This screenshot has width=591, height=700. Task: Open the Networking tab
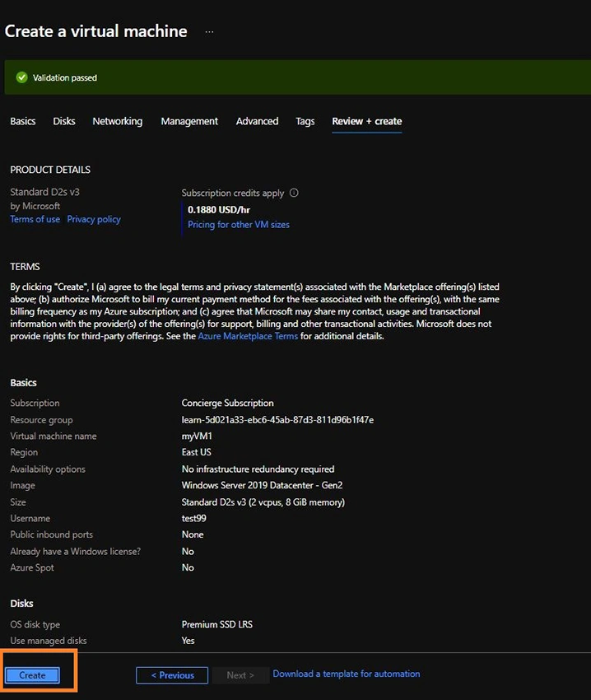(118, 121)
